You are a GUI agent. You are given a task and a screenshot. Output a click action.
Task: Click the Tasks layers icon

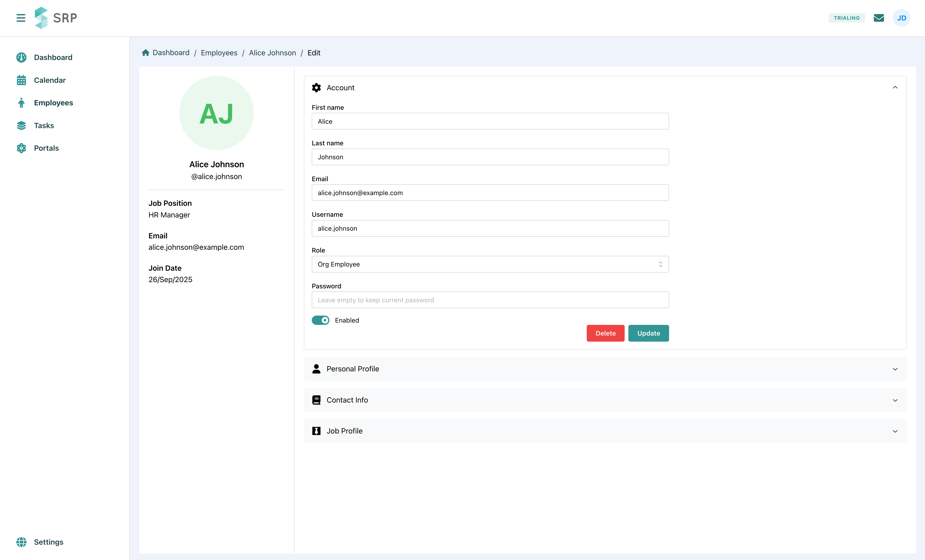pyautogui.click(x=21, y=126)
